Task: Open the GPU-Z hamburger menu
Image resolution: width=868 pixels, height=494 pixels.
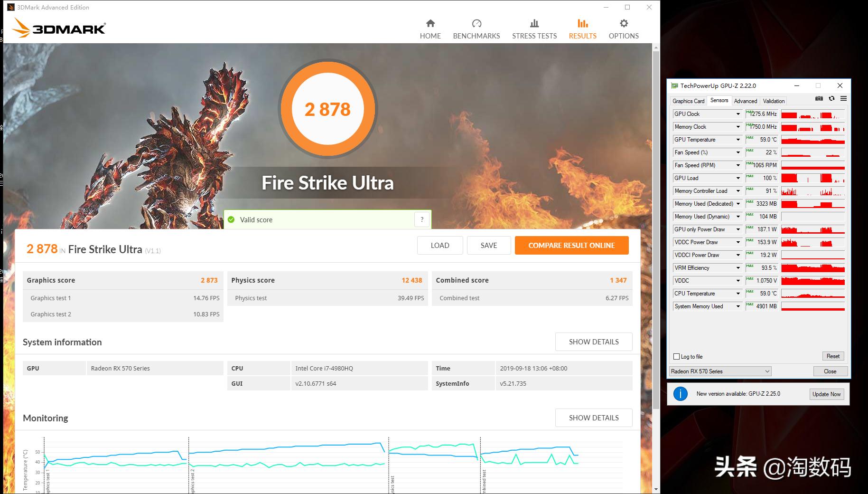Action: 843,98
